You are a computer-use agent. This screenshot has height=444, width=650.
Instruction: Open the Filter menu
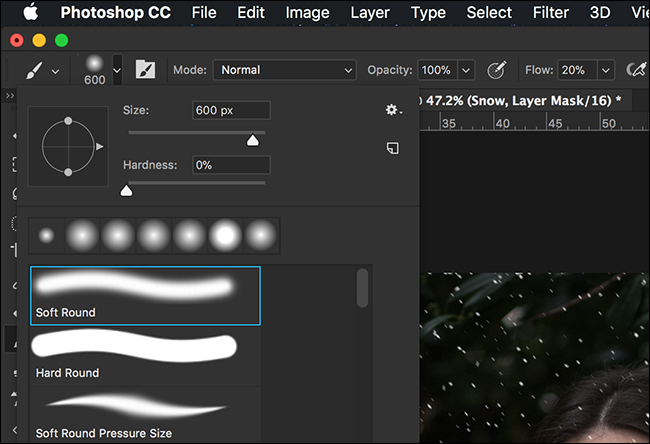pos(551,12)
